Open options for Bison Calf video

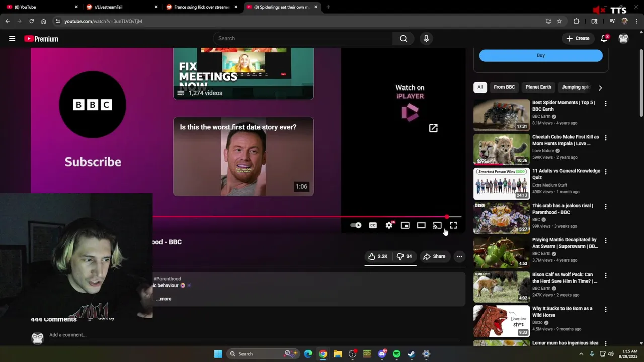605,275
